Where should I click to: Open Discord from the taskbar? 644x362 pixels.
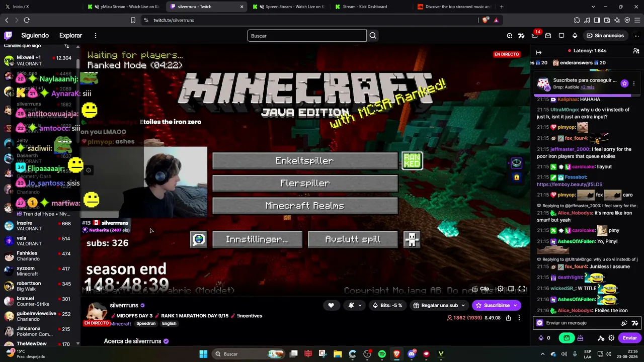[x=412, y=354]
